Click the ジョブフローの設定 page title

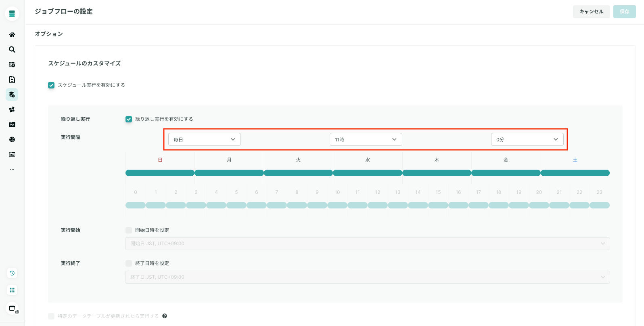(64, 12)
